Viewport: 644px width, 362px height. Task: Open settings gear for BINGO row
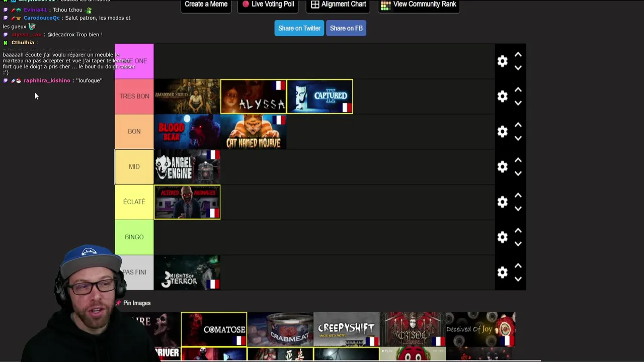point(502,237)
